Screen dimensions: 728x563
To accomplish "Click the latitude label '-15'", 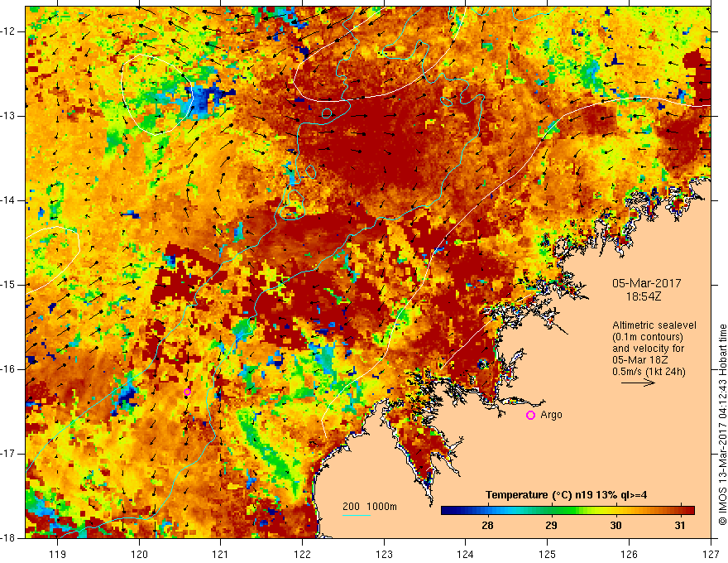I will pos(9,285).
